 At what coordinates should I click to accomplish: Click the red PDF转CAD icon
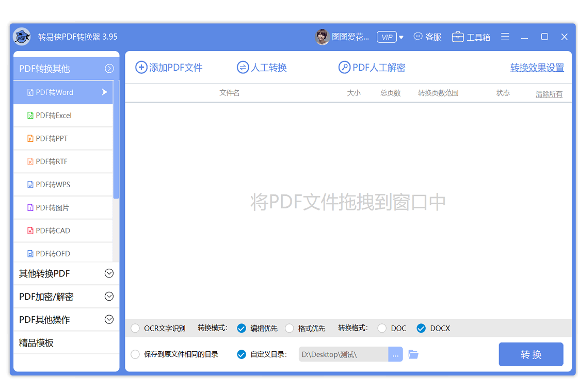(x=30, y=231)
